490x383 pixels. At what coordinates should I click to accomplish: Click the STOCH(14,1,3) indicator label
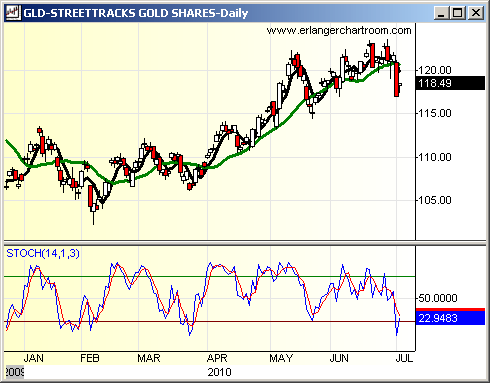pyautogui.click(x=43, y=253)
